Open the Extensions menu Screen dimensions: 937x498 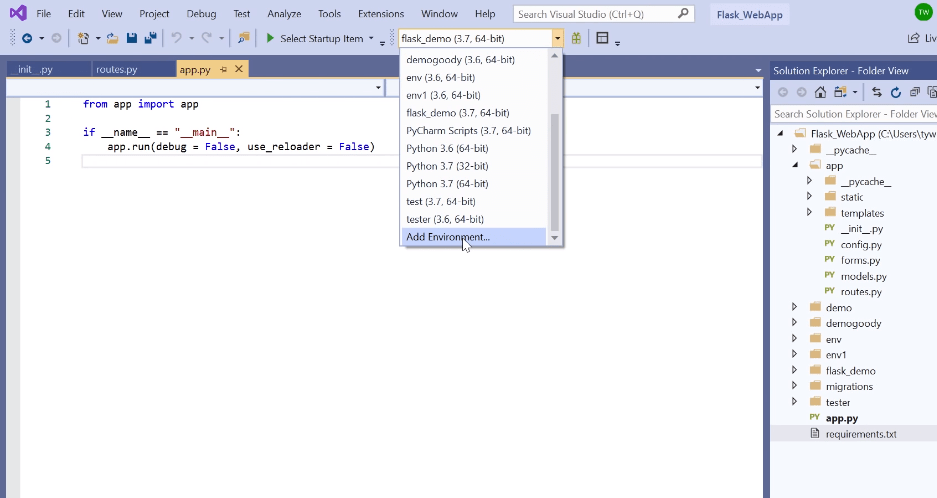click(x=381, y=13)
